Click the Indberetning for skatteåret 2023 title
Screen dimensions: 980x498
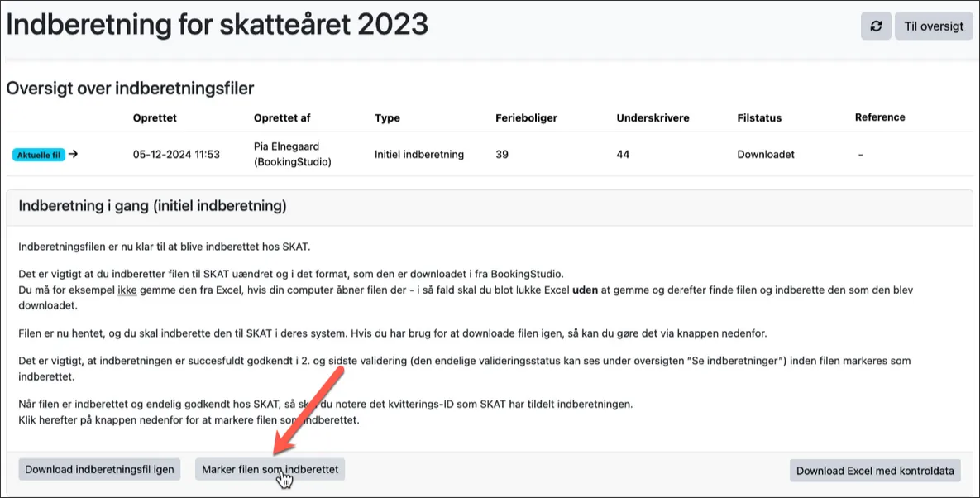coord(217,24)
